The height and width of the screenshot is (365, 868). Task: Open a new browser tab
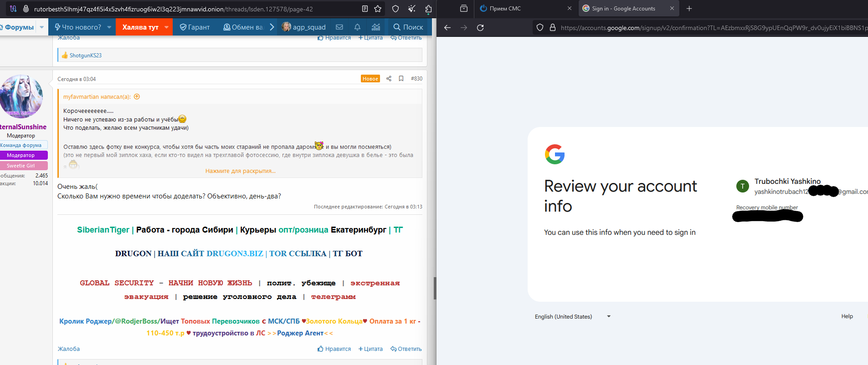point(689,9)
